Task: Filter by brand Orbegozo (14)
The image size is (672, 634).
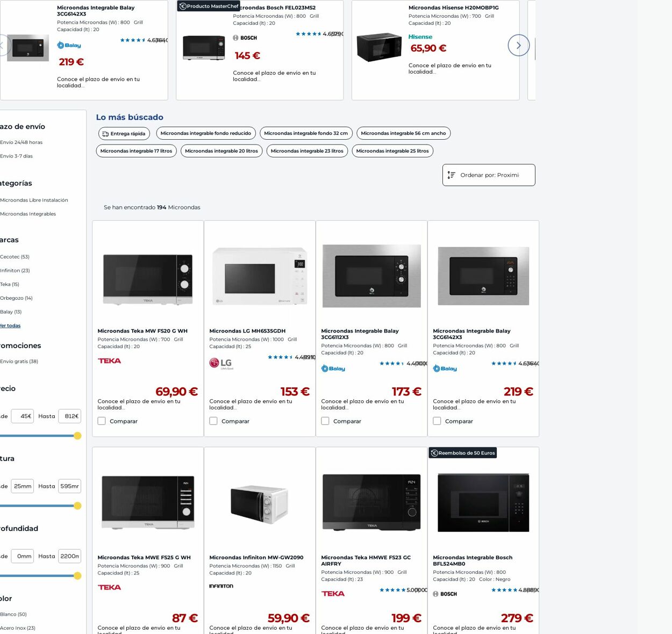Action: tap(16, 298)
